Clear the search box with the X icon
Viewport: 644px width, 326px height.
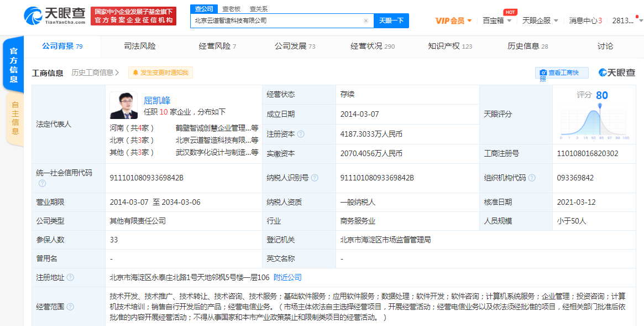(x=366, y=20)
